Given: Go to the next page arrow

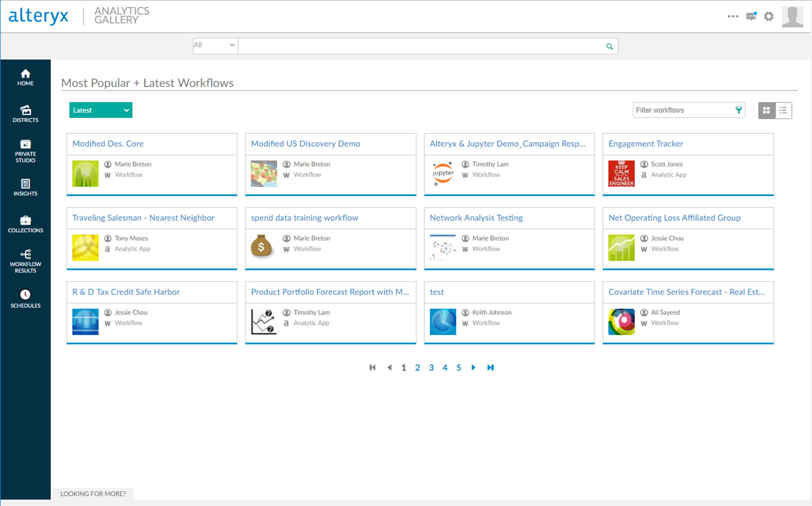Looking at the screenshot, I should [x=474, y=367].
